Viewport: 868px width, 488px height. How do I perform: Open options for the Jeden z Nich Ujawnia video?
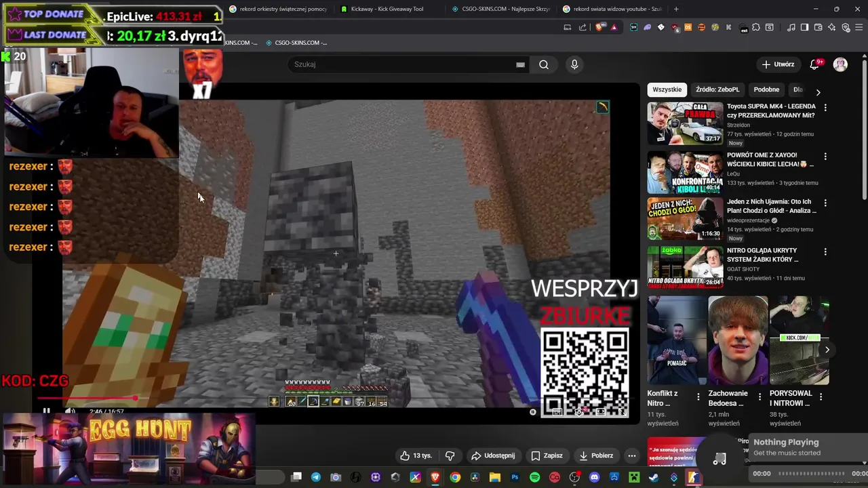[825, 203]
